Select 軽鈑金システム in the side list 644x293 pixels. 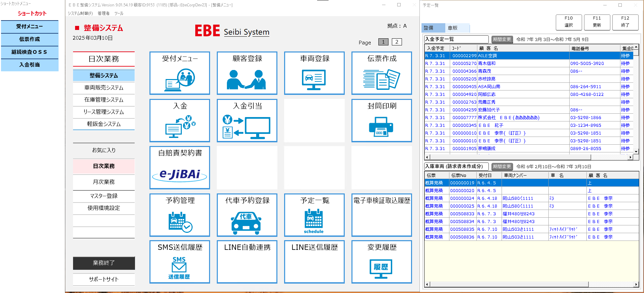[104, 124]
